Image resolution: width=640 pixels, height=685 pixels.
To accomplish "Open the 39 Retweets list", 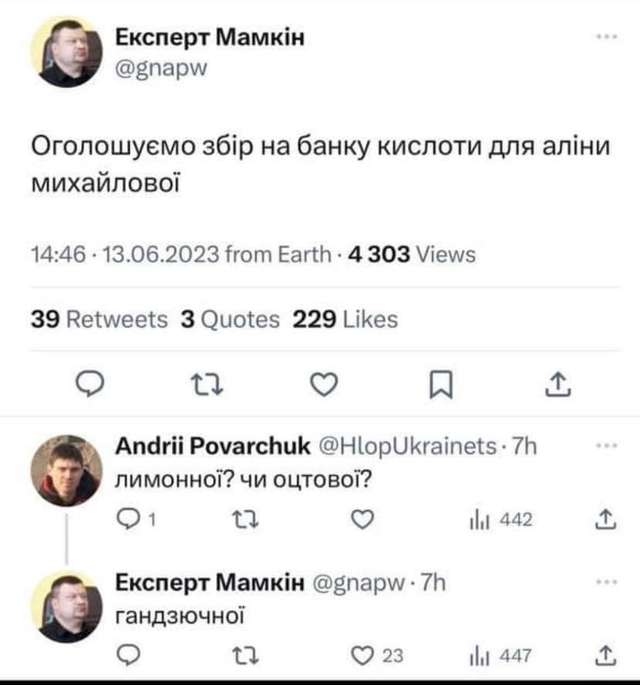I will point(100,319).
